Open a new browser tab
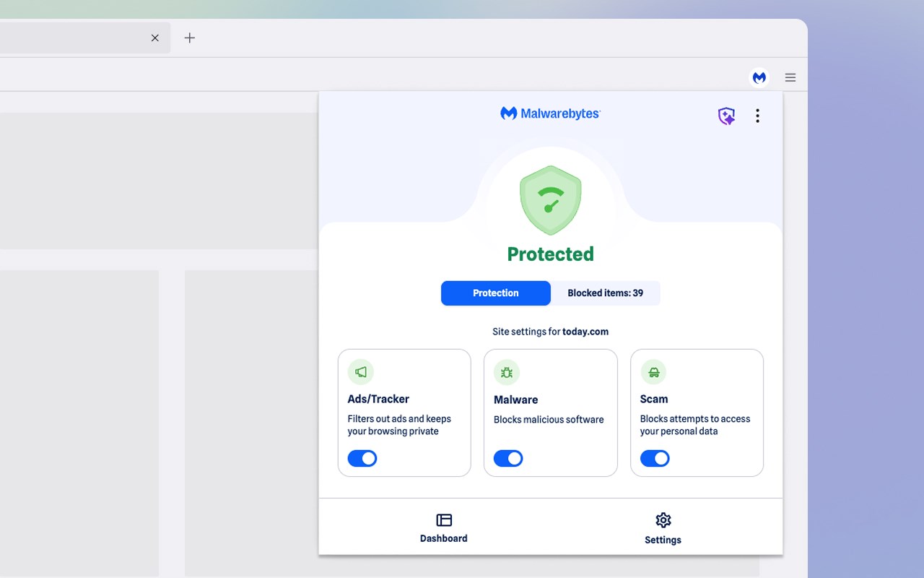The height and width of the screenshot is (578, 924). [x=190, y=38]
